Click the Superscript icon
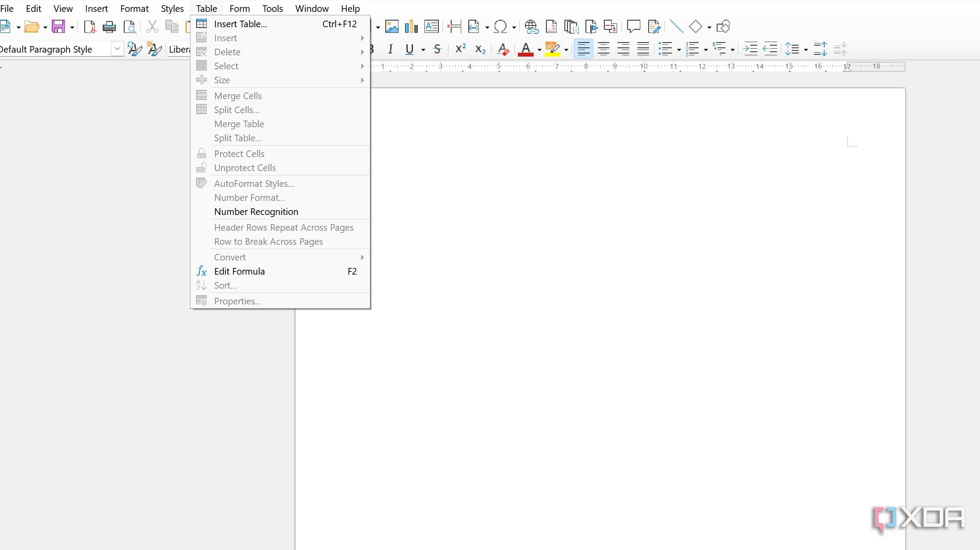This screenshot has width=980, height=550. click(460, 49)
